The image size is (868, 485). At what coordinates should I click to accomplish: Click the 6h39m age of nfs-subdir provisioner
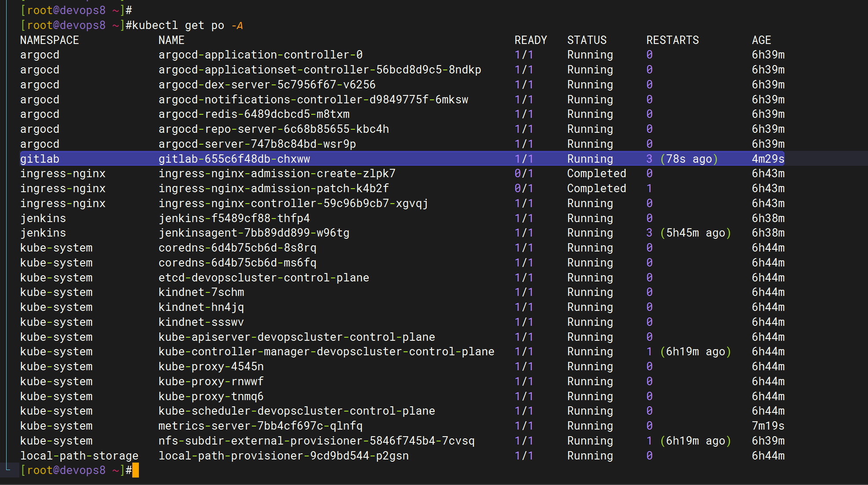[x=768, y=441]
